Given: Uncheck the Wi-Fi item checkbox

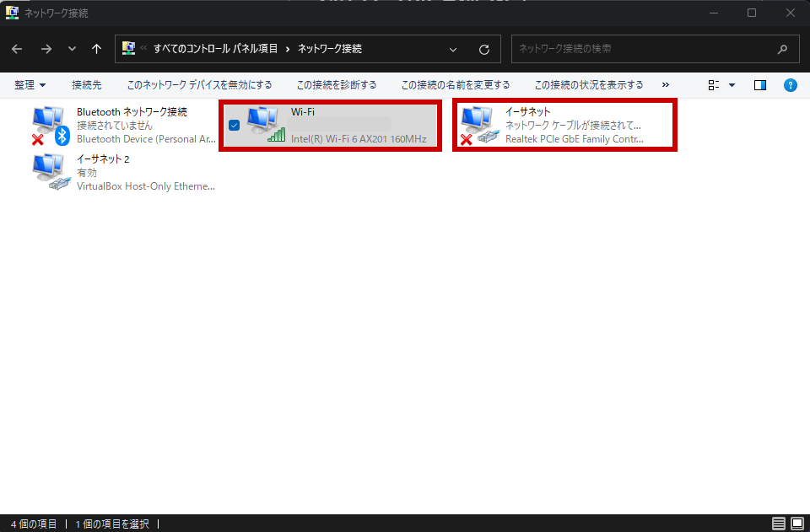Looking at the screenshot, I should (x=234, y=126).
